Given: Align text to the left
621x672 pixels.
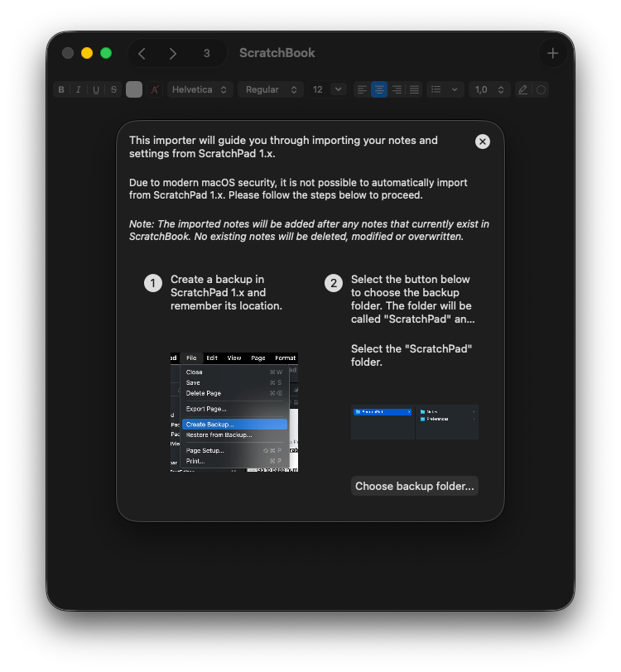Looking at the screenshot, I should coord(362,89).
